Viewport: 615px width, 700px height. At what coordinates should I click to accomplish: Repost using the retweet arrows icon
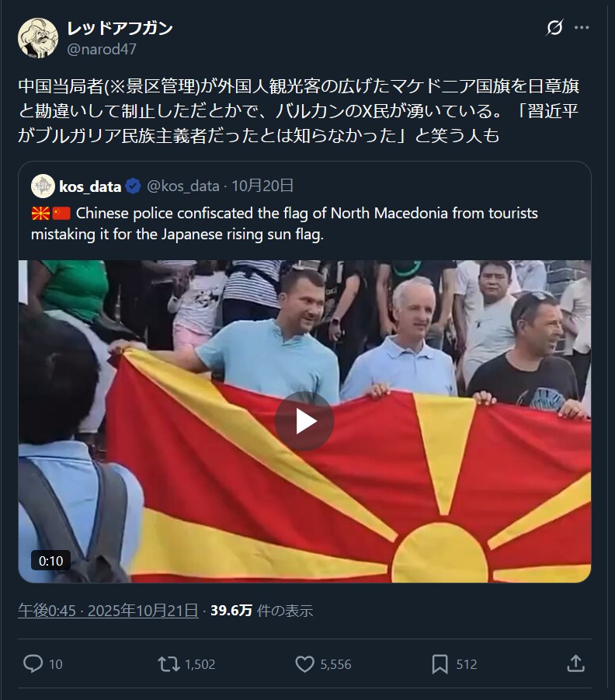click(x=169, y=663)
